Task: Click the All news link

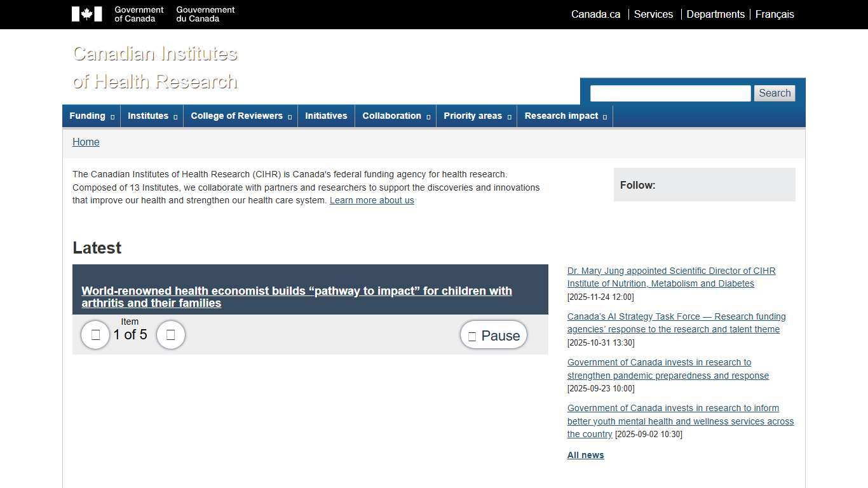Action: [x=585, y=455]
